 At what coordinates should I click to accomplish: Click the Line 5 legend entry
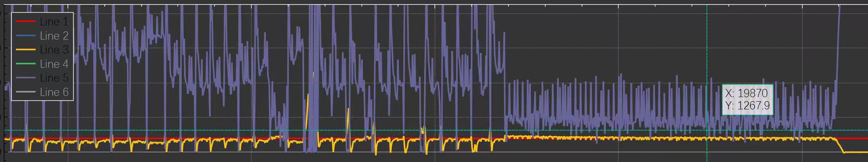pyautogui.click(x=42, y=78)
